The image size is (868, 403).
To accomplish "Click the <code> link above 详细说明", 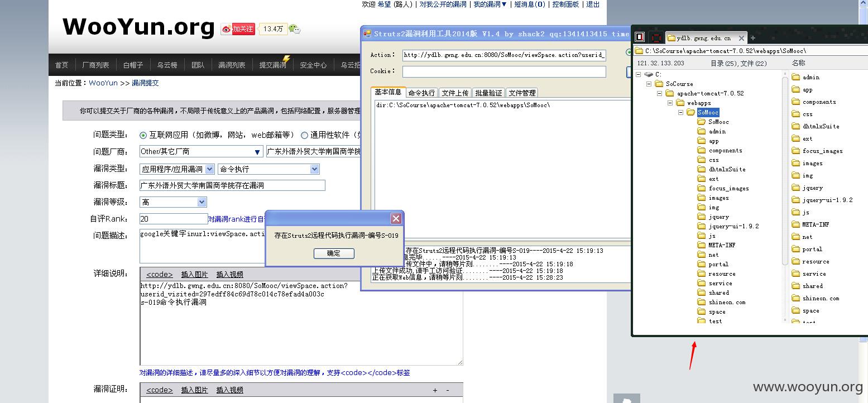I will (x=160, y=275).
